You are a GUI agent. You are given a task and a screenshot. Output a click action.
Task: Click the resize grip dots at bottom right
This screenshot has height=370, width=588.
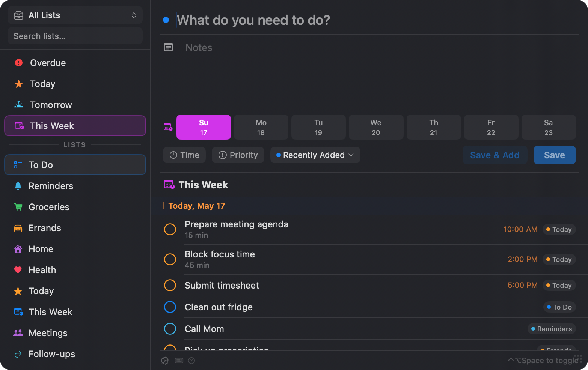coord(578,359)
